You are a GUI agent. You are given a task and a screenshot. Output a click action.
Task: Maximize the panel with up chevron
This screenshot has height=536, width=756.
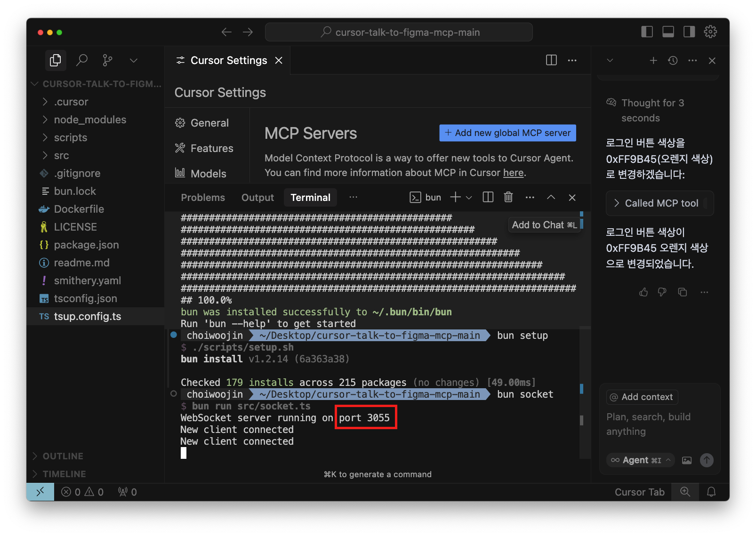click(x=551, y=198)
